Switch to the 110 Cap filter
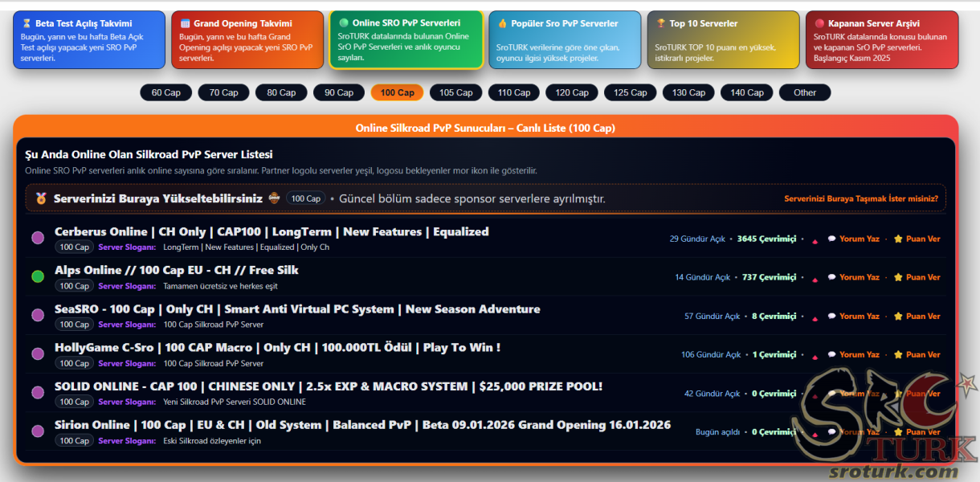 click(x=513, y=92)
